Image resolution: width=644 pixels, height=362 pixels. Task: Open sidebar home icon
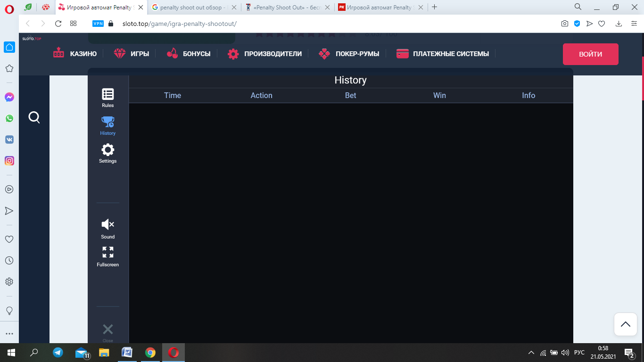point(9,47)
